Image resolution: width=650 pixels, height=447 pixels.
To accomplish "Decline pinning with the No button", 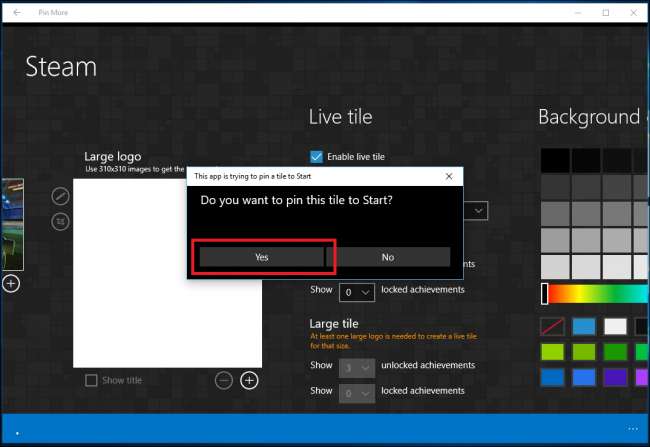I will pos(388,257).
